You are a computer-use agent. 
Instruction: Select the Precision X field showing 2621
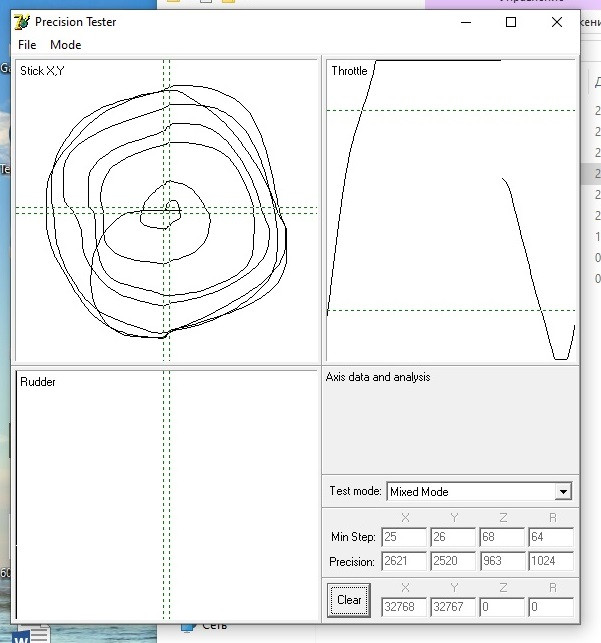(404, 562)
